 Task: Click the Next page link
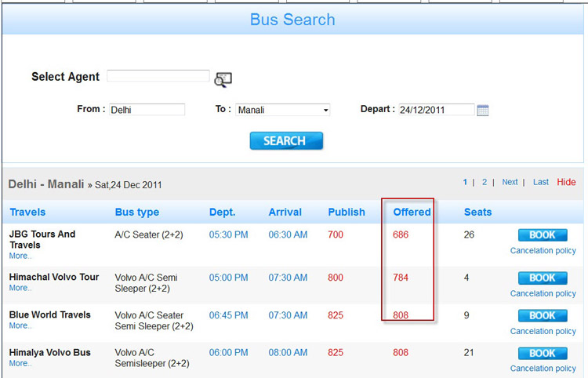click(x=510, y=182)
